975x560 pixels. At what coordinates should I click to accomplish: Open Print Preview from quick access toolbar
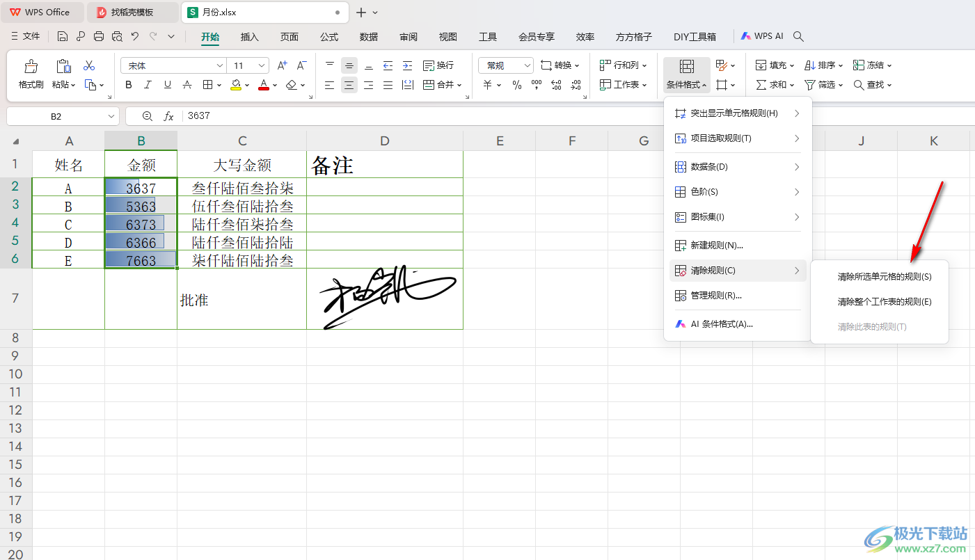117,36
